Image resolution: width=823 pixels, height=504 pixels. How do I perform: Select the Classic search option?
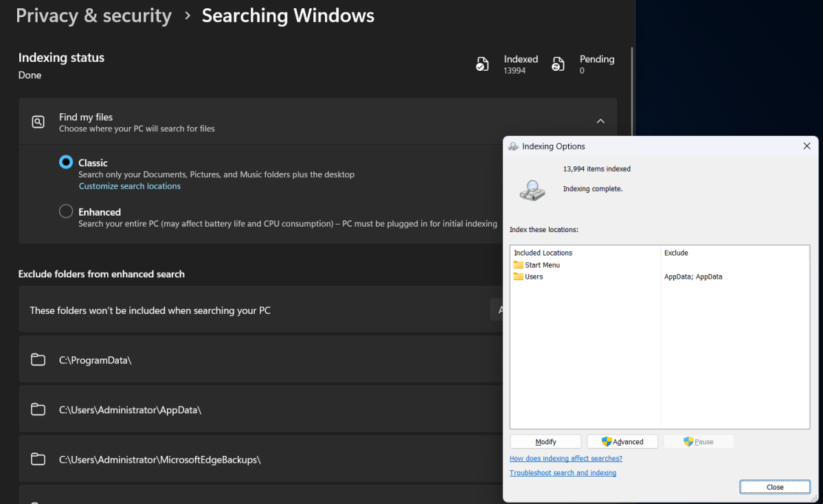tap(65, 162)
